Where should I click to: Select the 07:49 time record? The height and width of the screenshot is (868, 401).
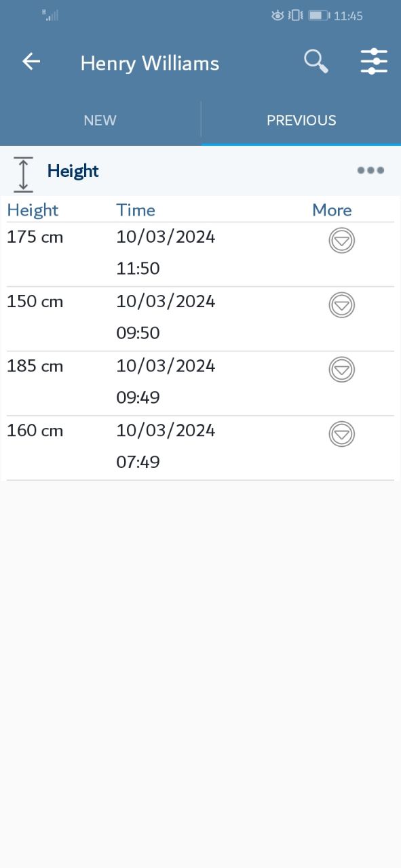(138, 462)
